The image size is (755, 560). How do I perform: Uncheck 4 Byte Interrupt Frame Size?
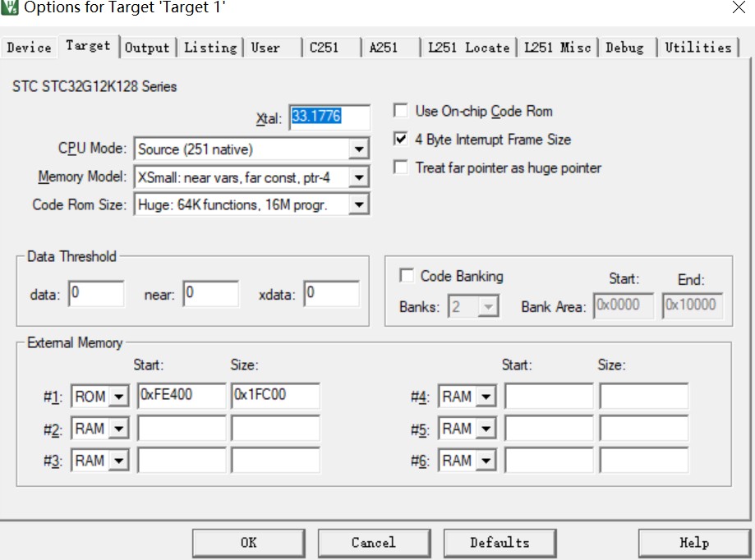pyautogui.click(x=401, y=140)
